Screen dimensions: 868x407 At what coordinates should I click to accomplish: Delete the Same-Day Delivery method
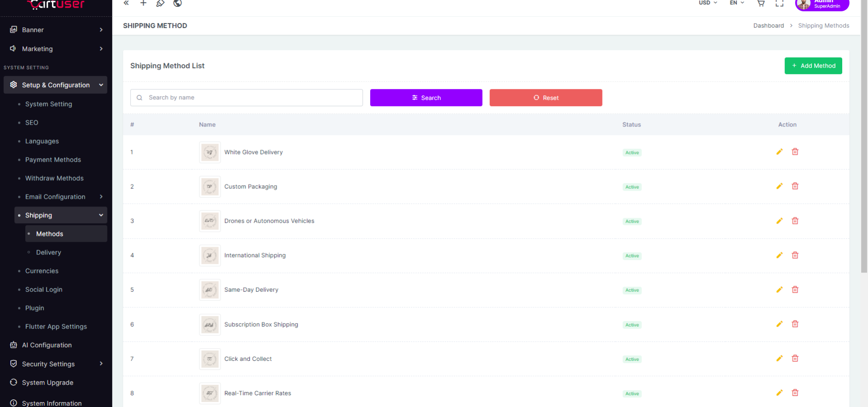795,290
